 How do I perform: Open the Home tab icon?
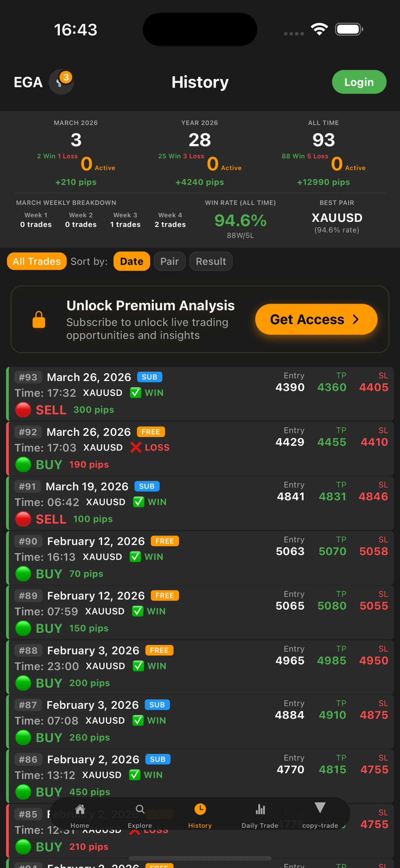tap(80, 809)
